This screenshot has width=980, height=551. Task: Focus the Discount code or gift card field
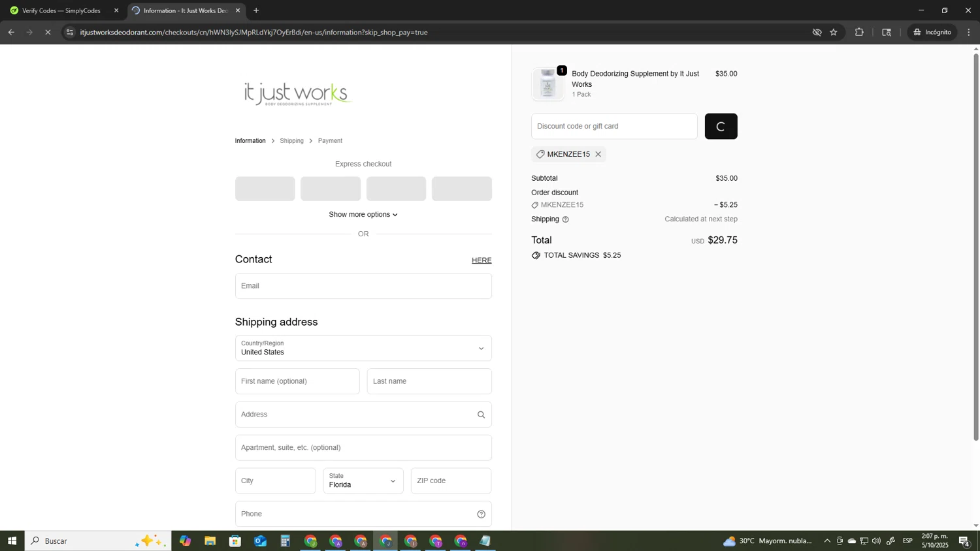click(614, 127)
